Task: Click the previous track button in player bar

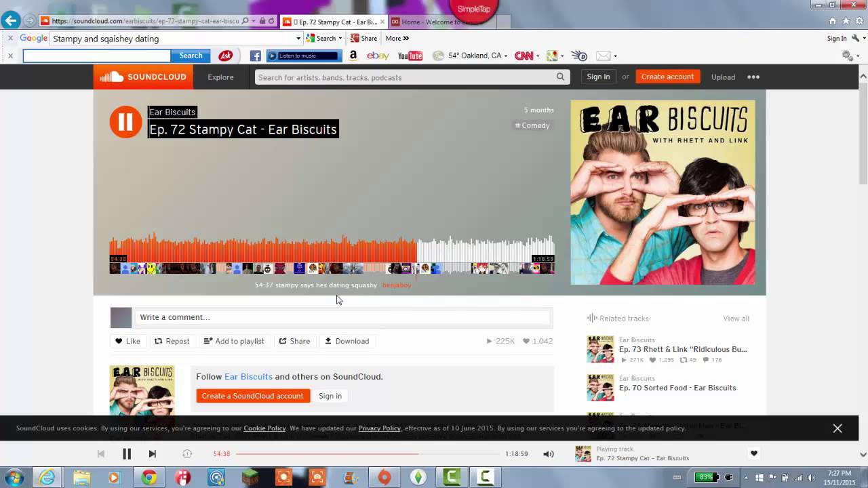Action: coord(101,454)
